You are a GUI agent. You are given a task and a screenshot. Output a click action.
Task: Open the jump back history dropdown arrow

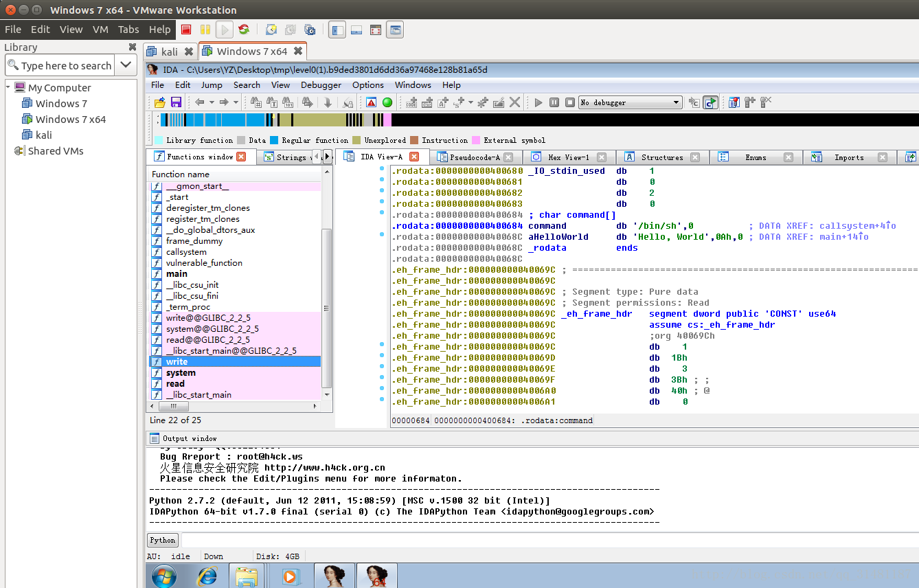pos(212,102)
